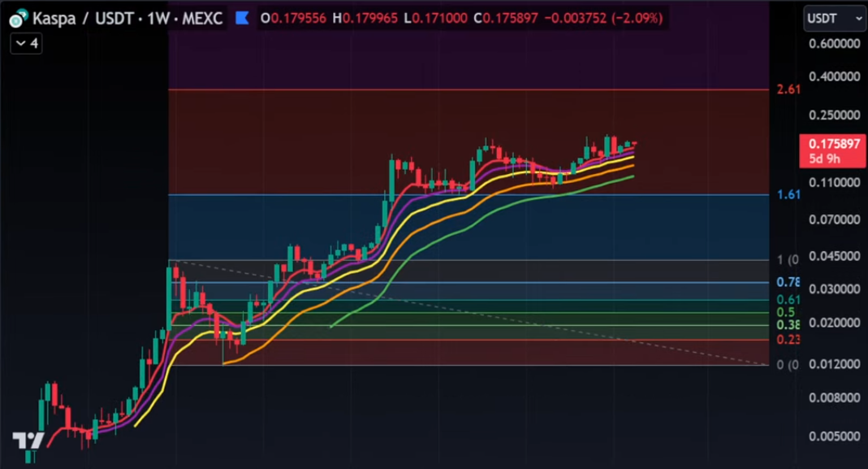Click the open value O0.179556
Image resolution: width=868 pixels, height=469 pixels.
click(293, 19)
